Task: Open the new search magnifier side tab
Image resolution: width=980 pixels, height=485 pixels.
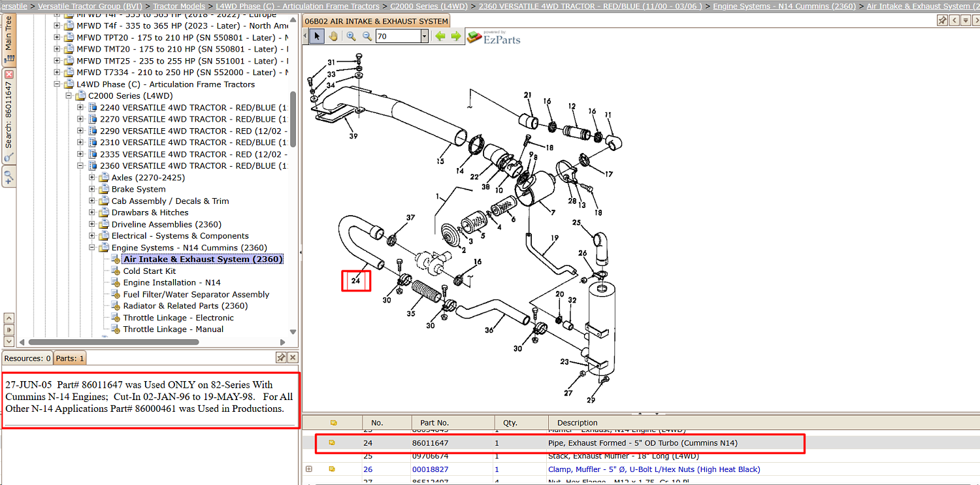Action: (9, 176)
